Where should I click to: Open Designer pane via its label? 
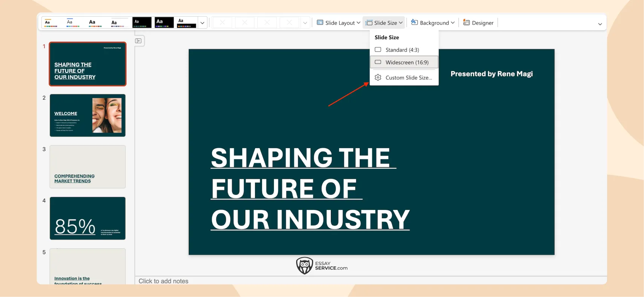tap(483, 23)
